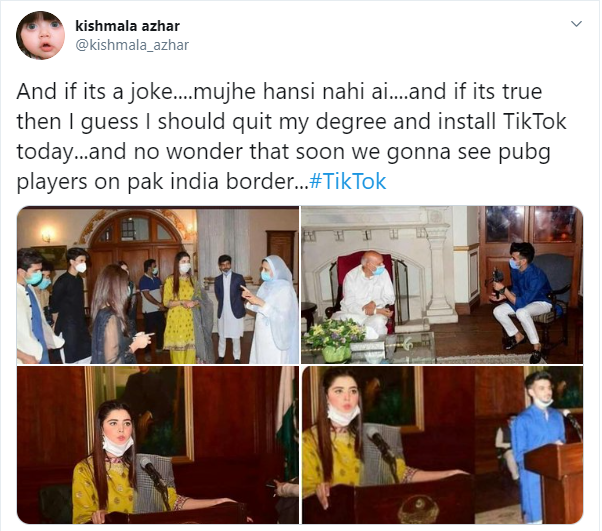Open the bottom-right collage photo
This screenshot has height=531, width=602.
click(x=442, y=445)
